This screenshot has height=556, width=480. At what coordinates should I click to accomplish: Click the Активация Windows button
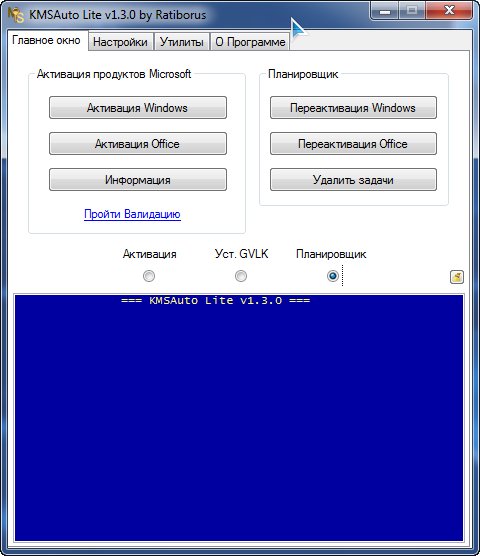pos(138,107)
